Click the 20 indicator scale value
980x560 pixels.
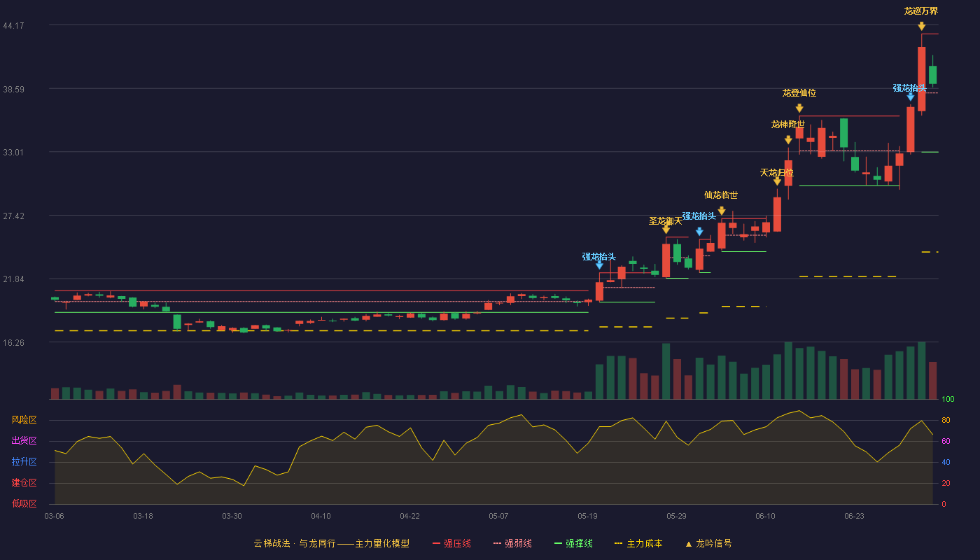[946, 483]
